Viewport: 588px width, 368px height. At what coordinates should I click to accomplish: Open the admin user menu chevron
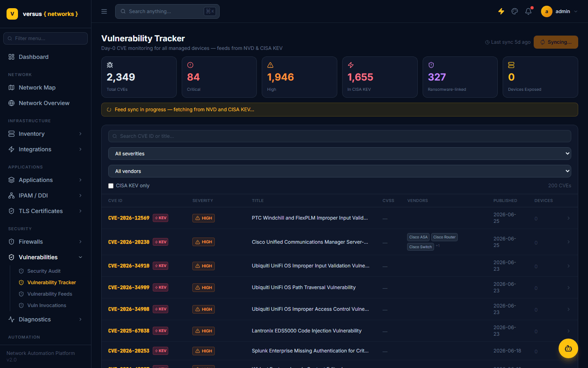pos(576,11)
